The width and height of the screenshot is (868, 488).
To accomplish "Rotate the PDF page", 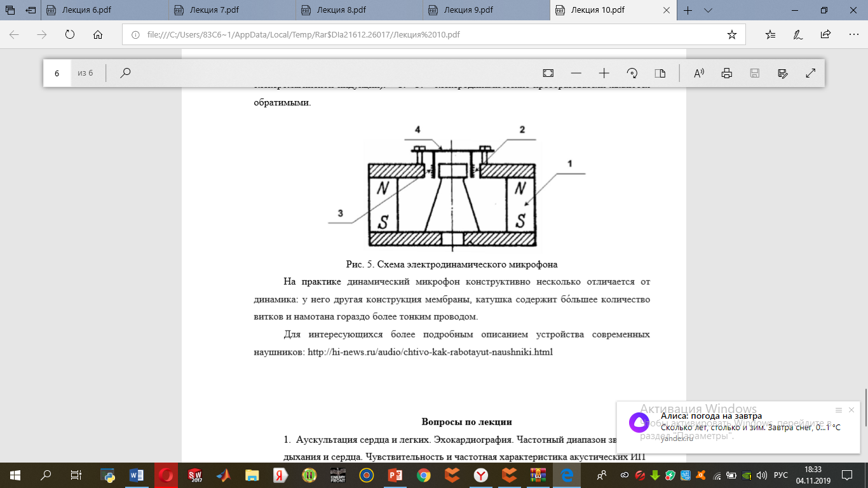I will (632, 73).
